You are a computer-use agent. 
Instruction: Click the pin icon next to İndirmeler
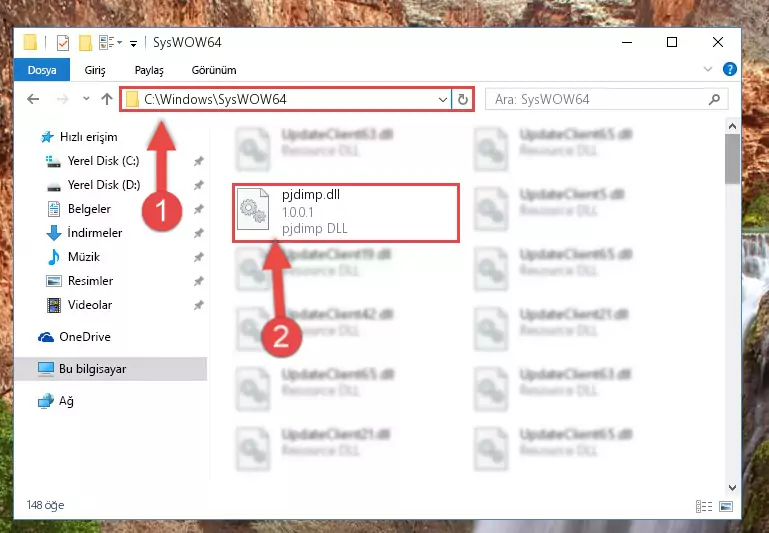tap(198, 233)
